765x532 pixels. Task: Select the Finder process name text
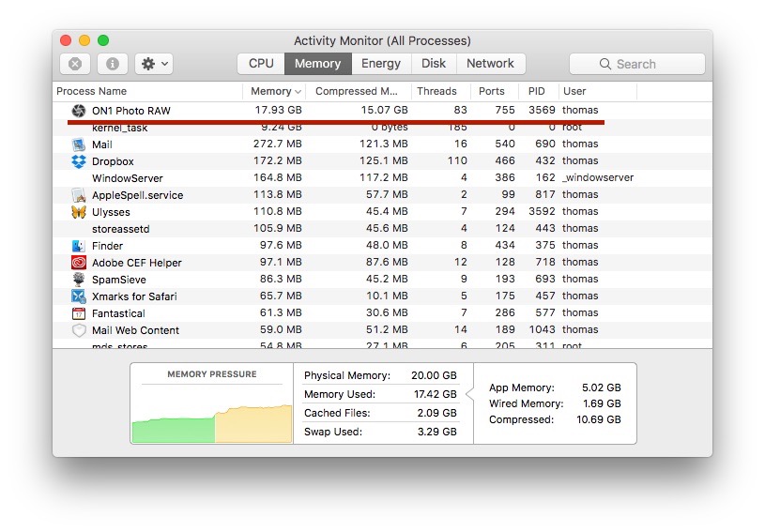point(107,246)
